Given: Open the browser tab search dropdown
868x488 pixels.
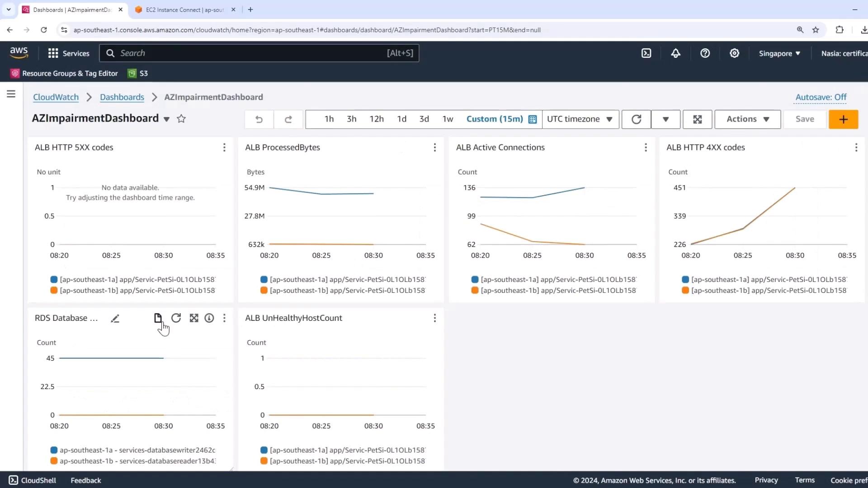Looking at the screenshot, I should point(9,9).
